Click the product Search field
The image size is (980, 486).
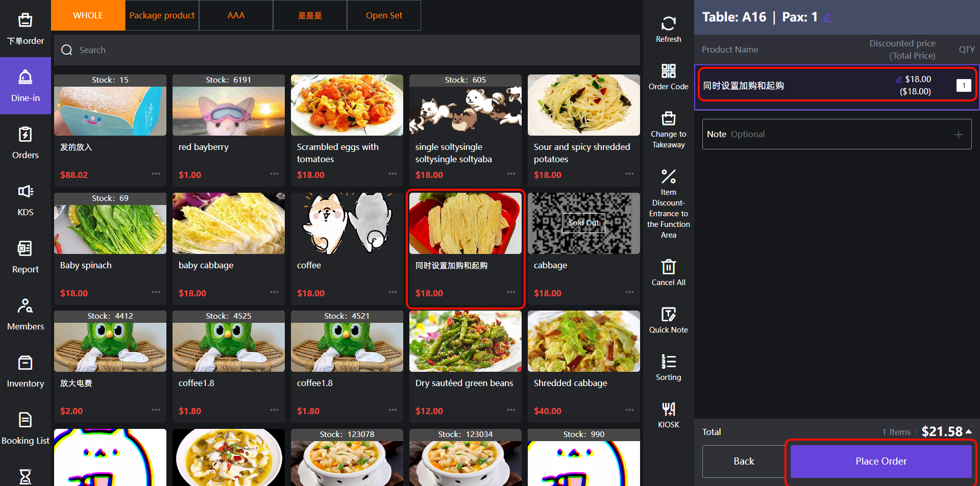347,50
